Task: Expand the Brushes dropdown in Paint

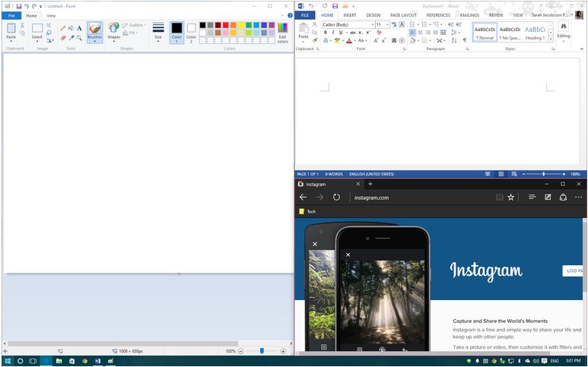Action: [x=95, y=33]
